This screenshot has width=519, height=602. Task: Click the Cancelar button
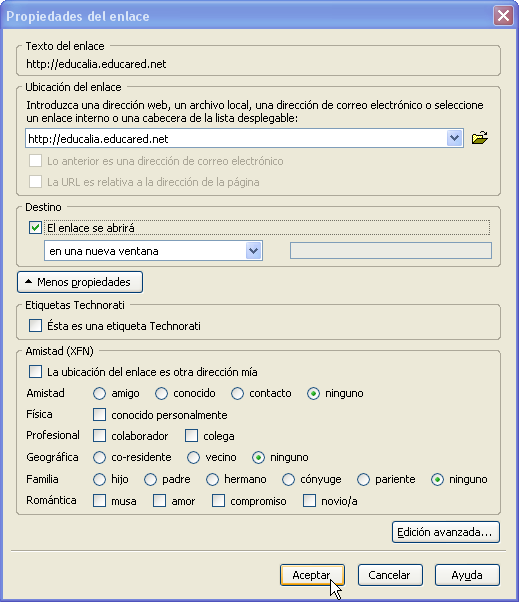390,575
